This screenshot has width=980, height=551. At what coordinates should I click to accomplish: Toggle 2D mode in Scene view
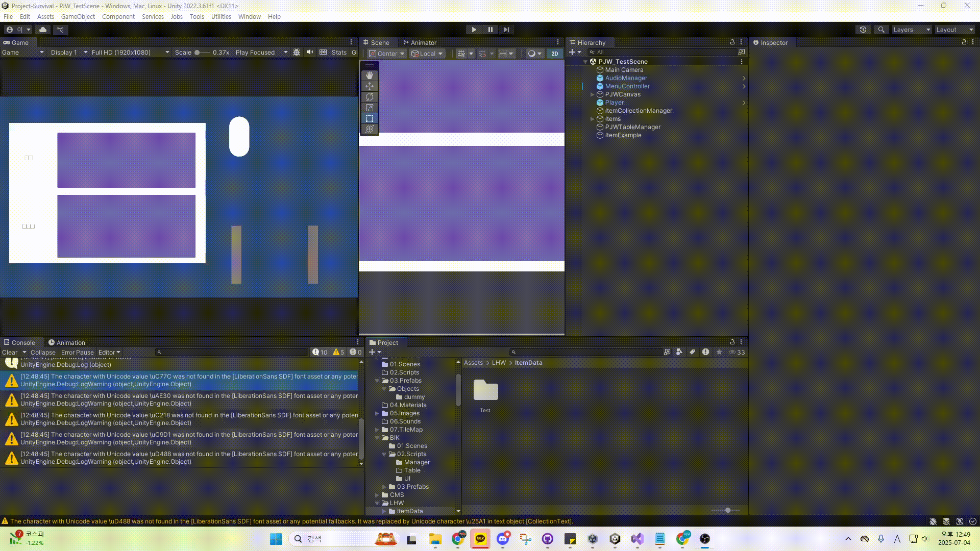click(554, 54)
